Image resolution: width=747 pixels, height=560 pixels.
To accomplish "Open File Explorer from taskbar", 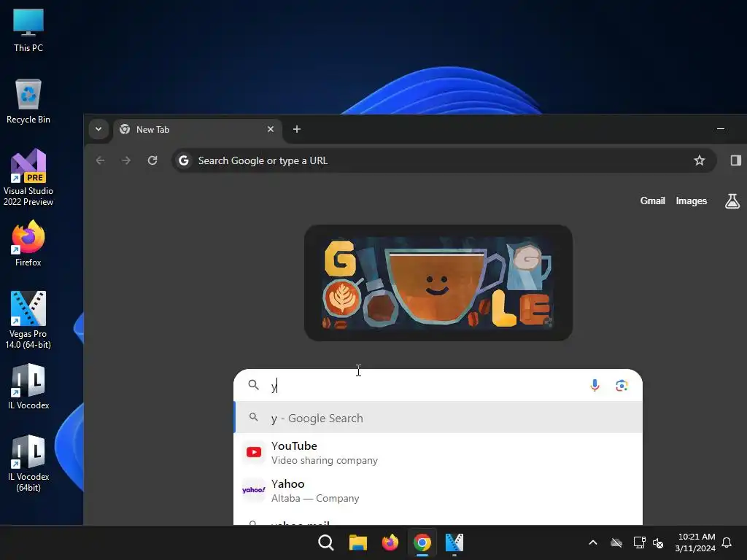I will (357, 542).
